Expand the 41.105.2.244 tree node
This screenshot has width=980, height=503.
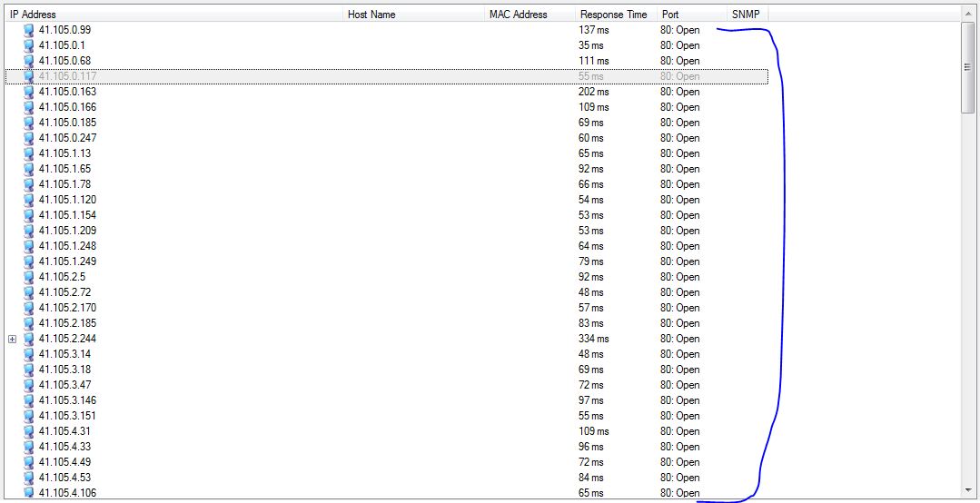coord(13,339)
